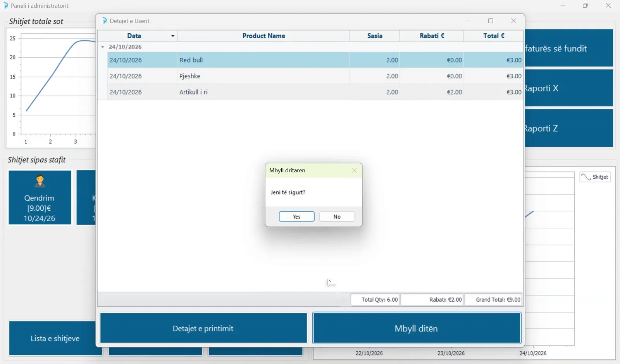Click the faturës së fundit tile
The image size is (620, 364).
point(569,48)
